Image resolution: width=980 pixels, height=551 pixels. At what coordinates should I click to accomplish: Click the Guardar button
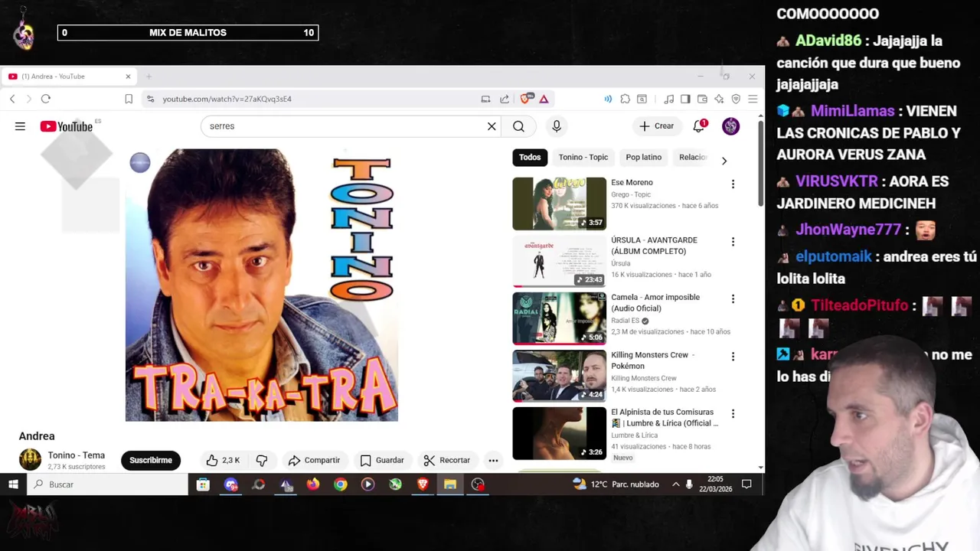[381, 460]
